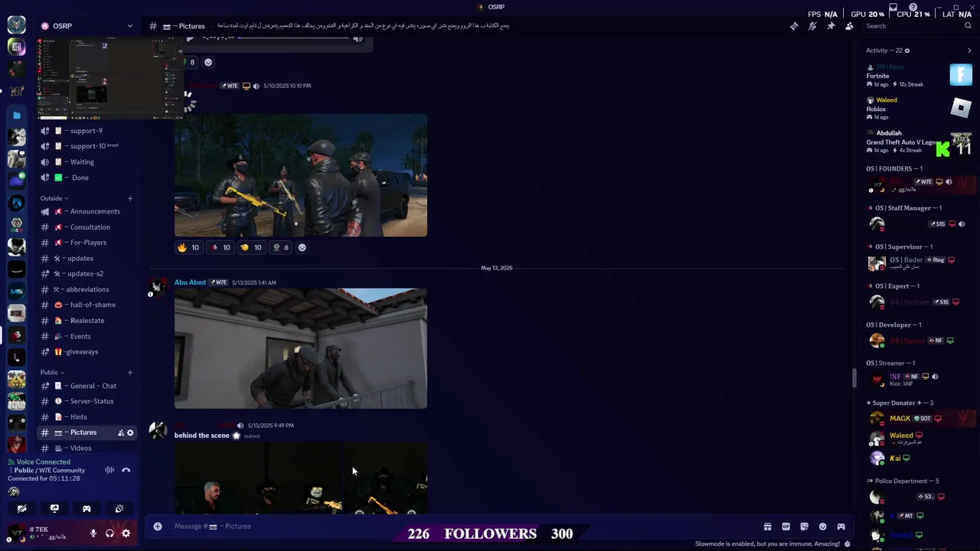Toggle the reaction showing count 6
The image size is (980, 551).
coord(281,247)
